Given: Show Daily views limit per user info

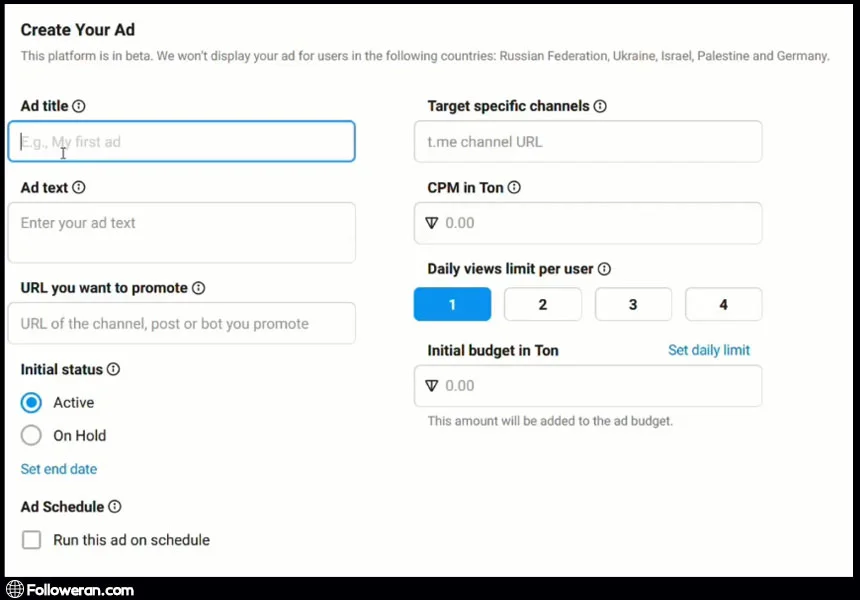Looking at the screenshot, I should click(x=604, y=269).
